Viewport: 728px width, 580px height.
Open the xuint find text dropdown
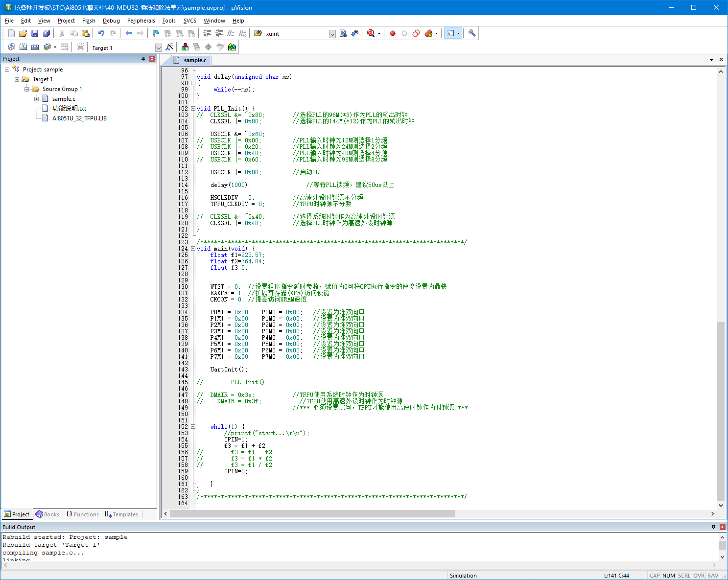point(332,34)
